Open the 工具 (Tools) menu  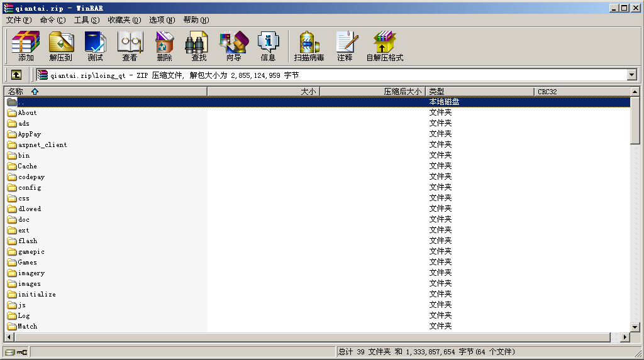[x=87, y=20]
